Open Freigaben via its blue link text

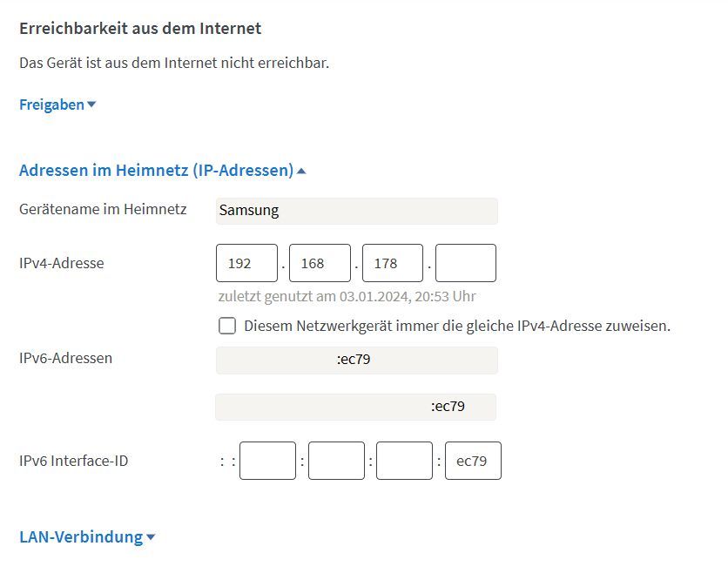tap(50, 104)
